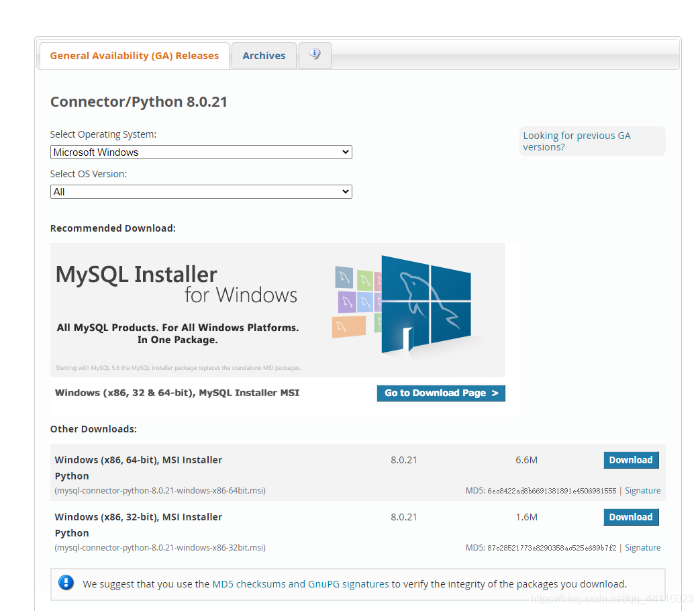The image size is (700, 611).
Task: Click version 8.0.21 in the 64-bit row
Action: (x=404, y=460)
